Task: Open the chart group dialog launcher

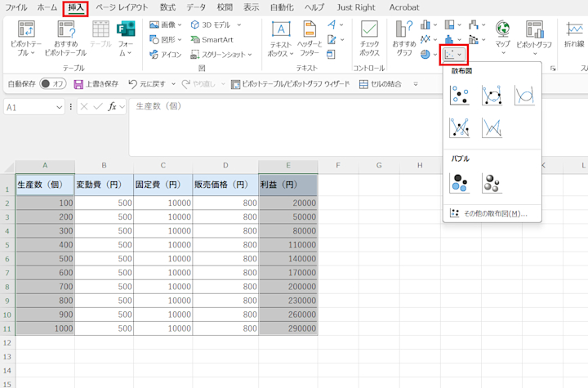Action: coord(553,69)
